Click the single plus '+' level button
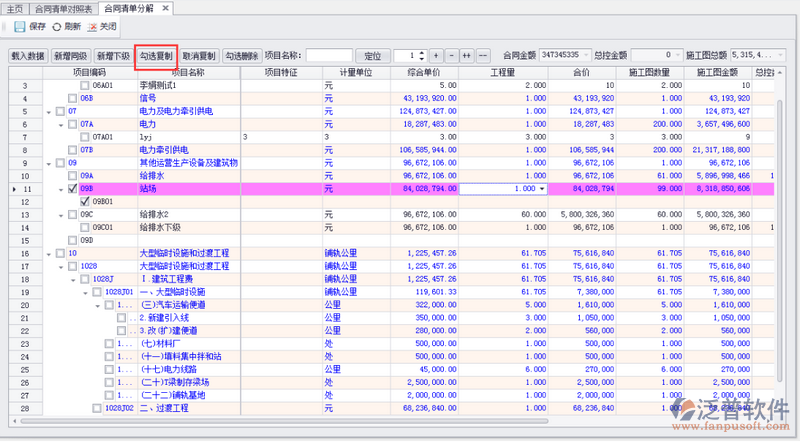Image resolution: width=800 pixels, height=442 pixels. tap(436, 55)
